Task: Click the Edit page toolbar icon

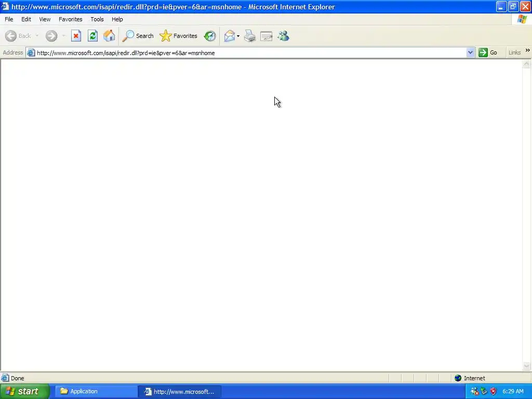Action: (267, 36)
